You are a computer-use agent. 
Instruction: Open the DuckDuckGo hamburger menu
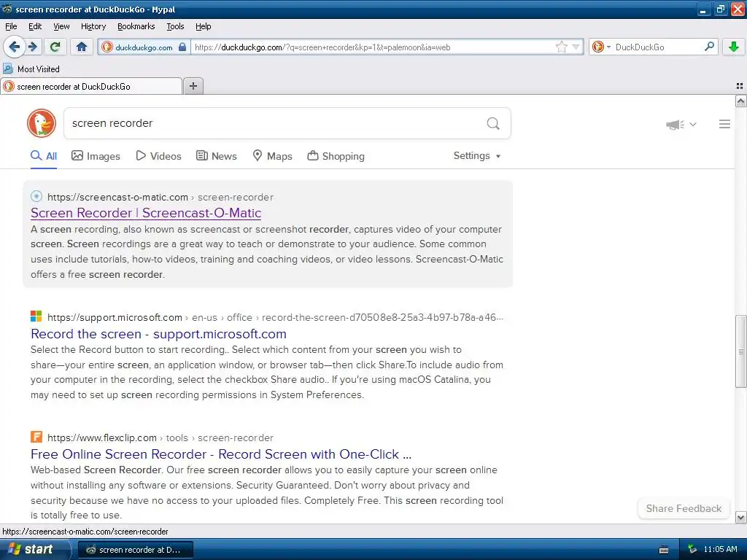(x=724, y=124)
